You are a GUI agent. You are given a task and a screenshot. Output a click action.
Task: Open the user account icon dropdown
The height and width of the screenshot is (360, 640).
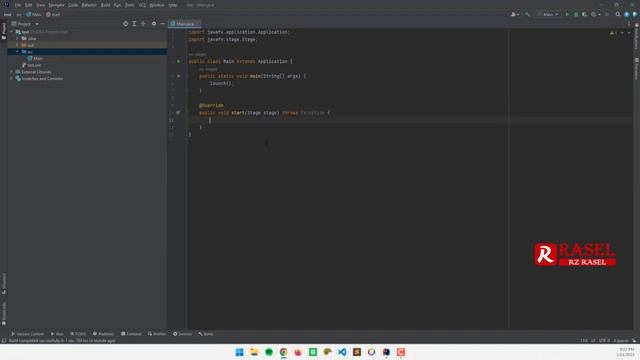[515, 14]
